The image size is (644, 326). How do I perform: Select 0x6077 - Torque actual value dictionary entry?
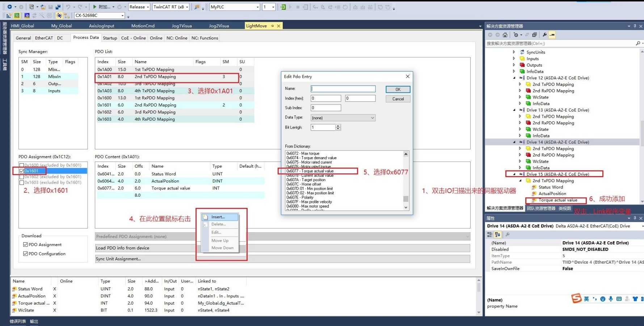point(310,171)
